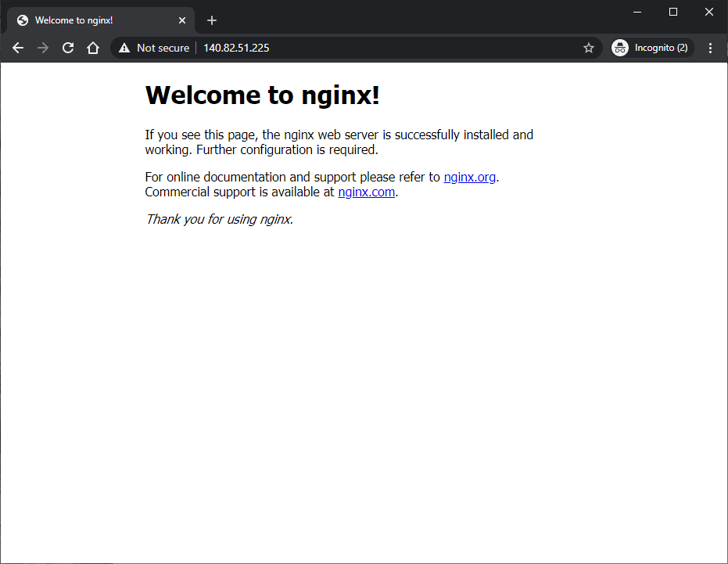This screenshot has height=564, width=728.
Task: Close the Welcome to nginx! tab
Action: coord(182,20)
